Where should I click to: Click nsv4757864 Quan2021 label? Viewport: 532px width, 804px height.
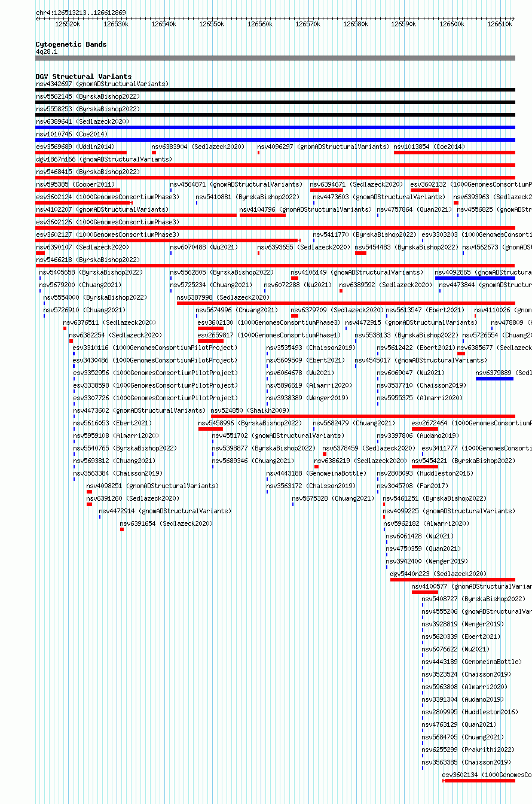tap(415, 209)
